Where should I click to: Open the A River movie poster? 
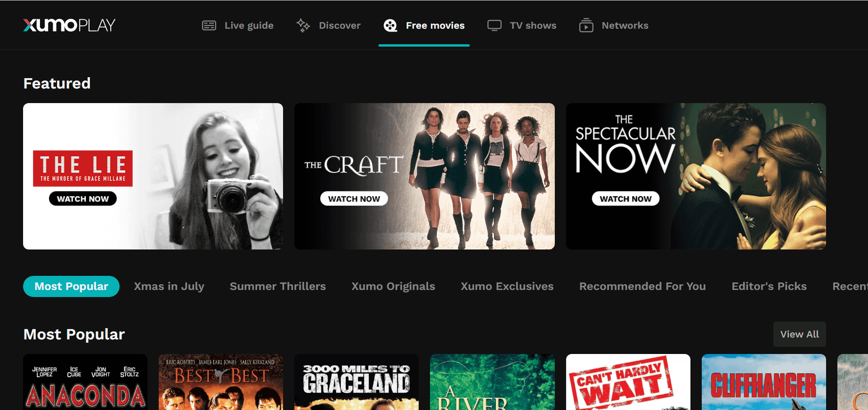[492, 382]
